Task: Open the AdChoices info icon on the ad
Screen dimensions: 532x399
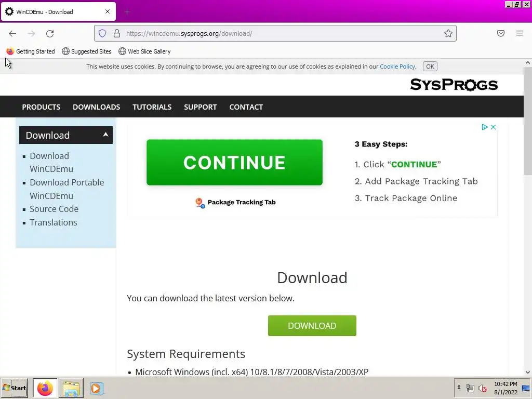Action: [x=485, y=127]
